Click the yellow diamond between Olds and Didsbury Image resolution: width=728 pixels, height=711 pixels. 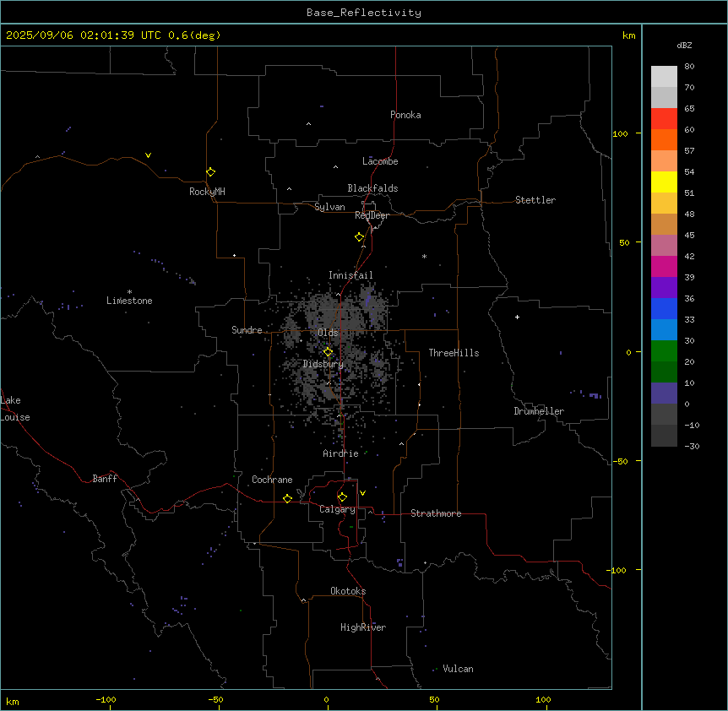[328, 352]
